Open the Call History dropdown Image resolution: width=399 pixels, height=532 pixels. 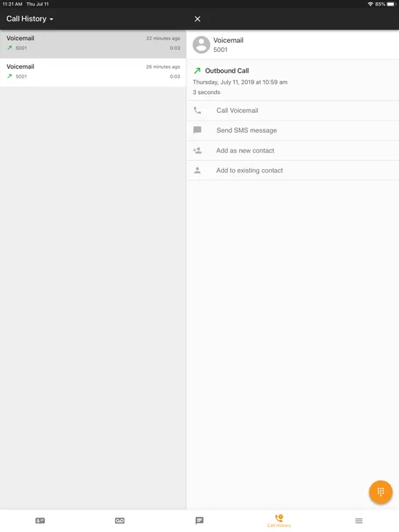pos(30,19)
